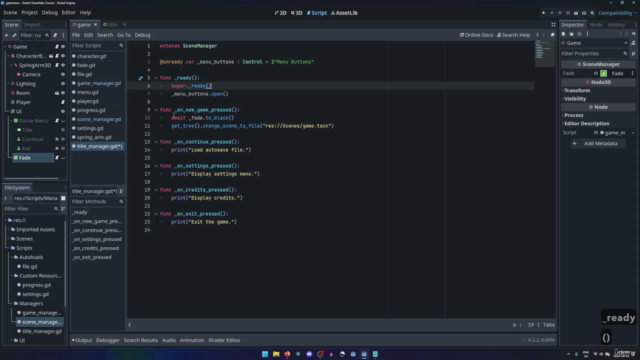Open the script attached to Player node
The height and width of the screenshot is (360, 640).
pyautogui.click(x=63, y=102)
